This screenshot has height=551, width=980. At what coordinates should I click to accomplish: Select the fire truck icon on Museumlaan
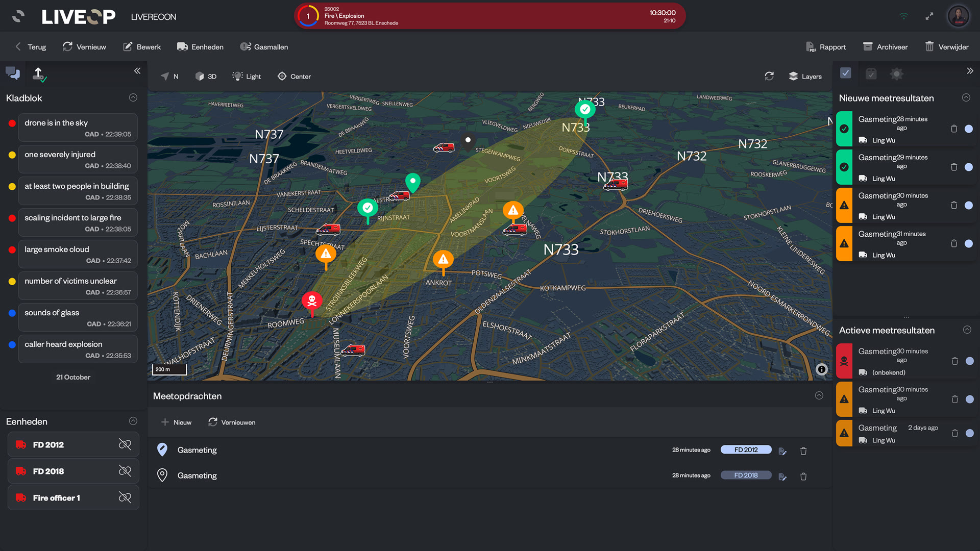point(353,350)
